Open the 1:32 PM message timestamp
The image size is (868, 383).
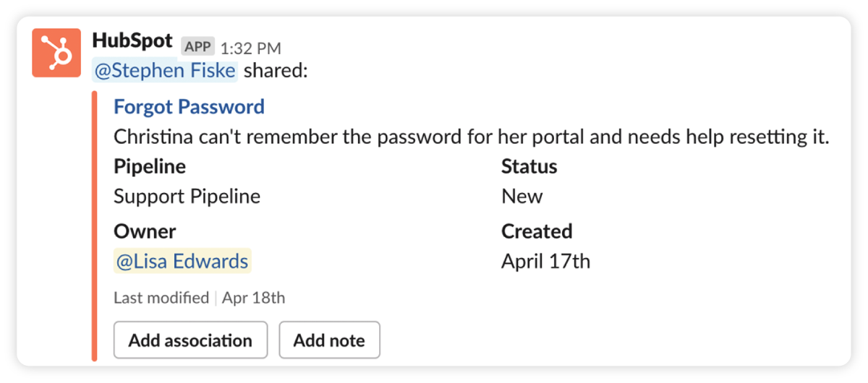(251, 48)
